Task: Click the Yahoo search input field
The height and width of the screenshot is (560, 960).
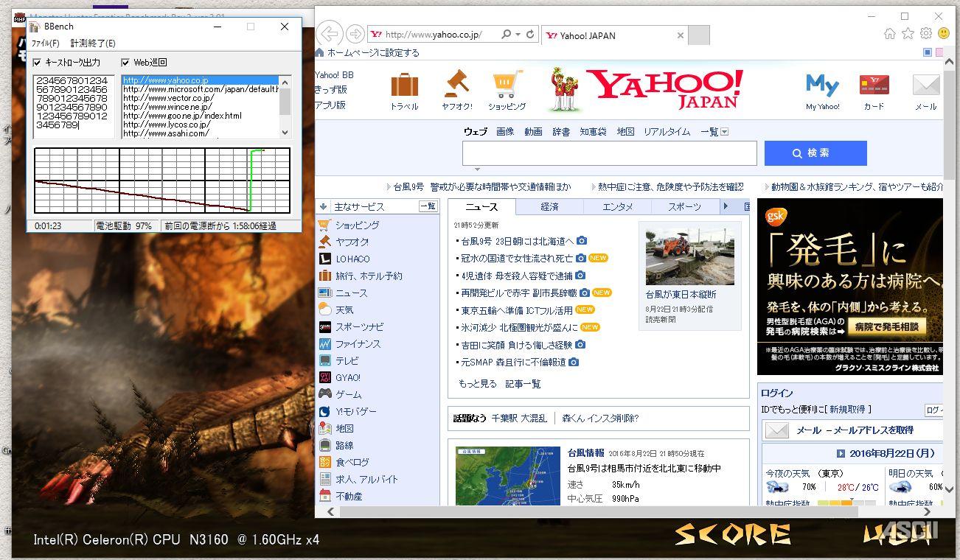Action: (610, 153)
